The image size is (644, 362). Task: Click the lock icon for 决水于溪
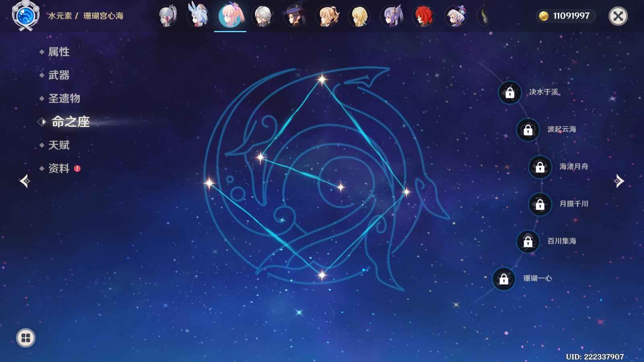(510, 93)
